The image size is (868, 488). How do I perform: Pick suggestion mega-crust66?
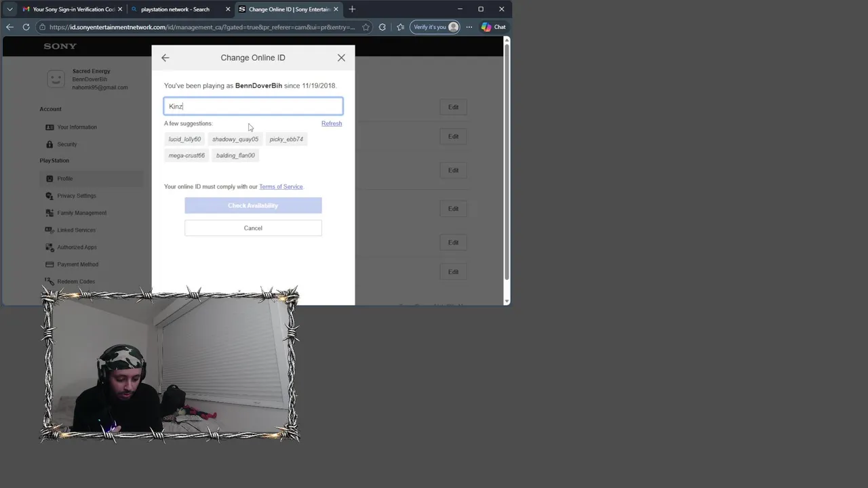coord(186,155)
